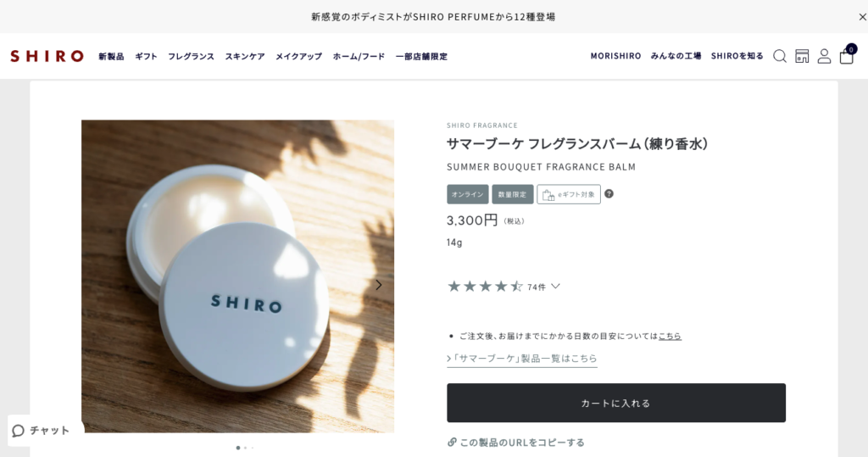Open サマーブーケ product list link
This screenshot has width=868, height=457.
coord(522,359)
